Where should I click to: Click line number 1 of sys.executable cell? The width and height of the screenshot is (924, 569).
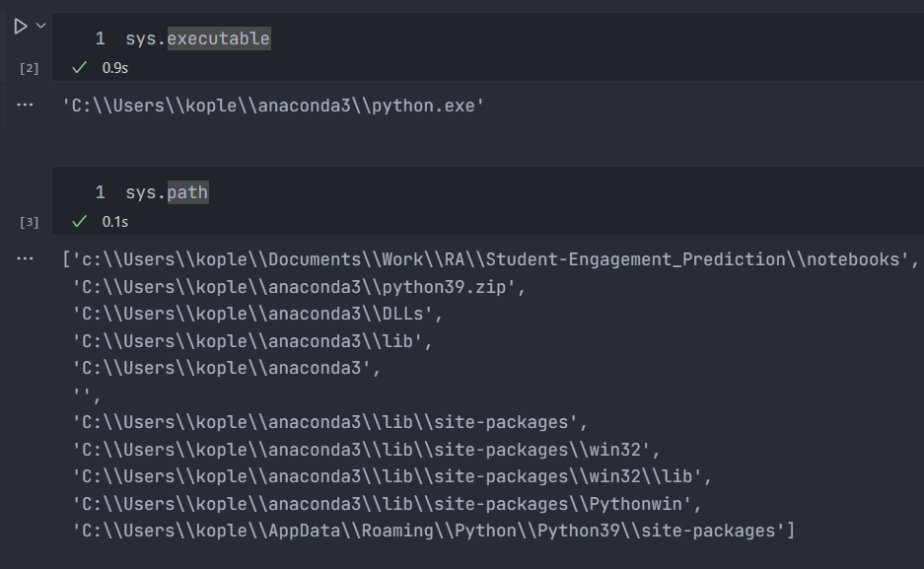point(100,38)
